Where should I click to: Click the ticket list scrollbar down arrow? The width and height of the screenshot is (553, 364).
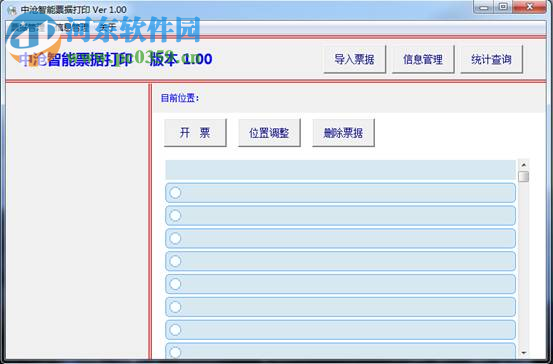tap(524, 353)
